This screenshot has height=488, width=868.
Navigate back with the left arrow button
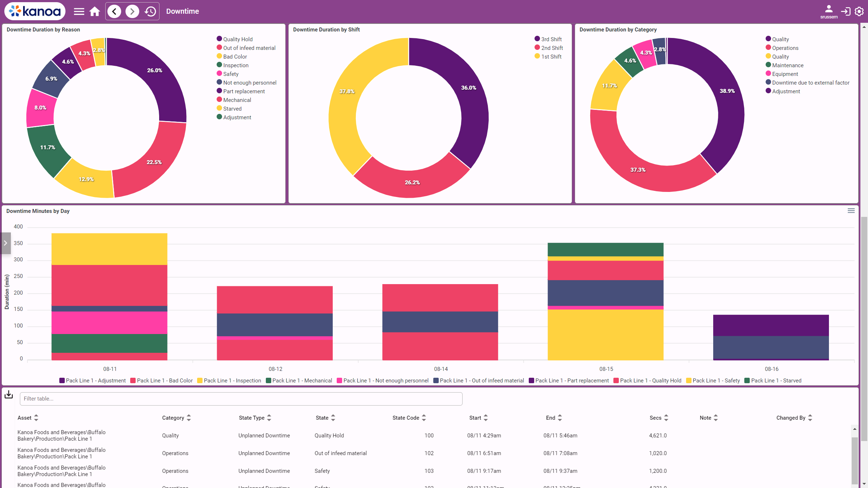point(114,12)
